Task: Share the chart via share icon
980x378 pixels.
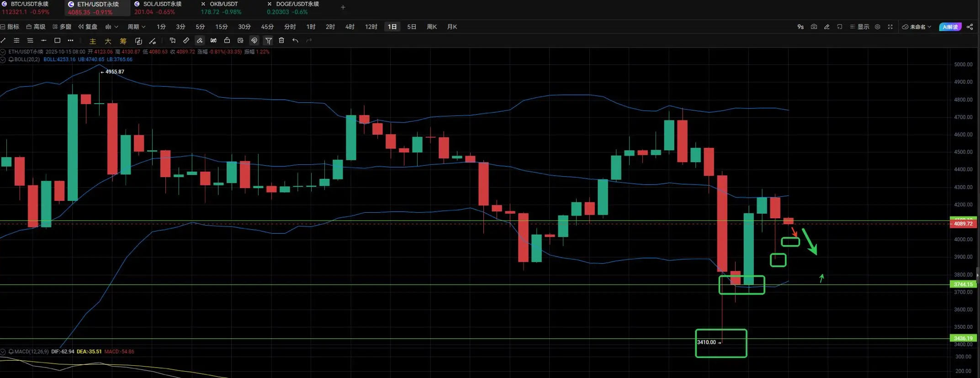Action: pyautogui.click(x=969, y=27)
